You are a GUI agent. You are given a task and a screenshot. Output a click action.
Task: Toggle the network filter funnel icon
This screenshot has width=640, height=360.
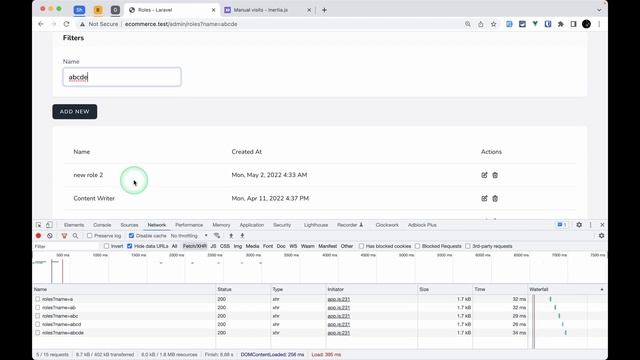coord(64,236)
